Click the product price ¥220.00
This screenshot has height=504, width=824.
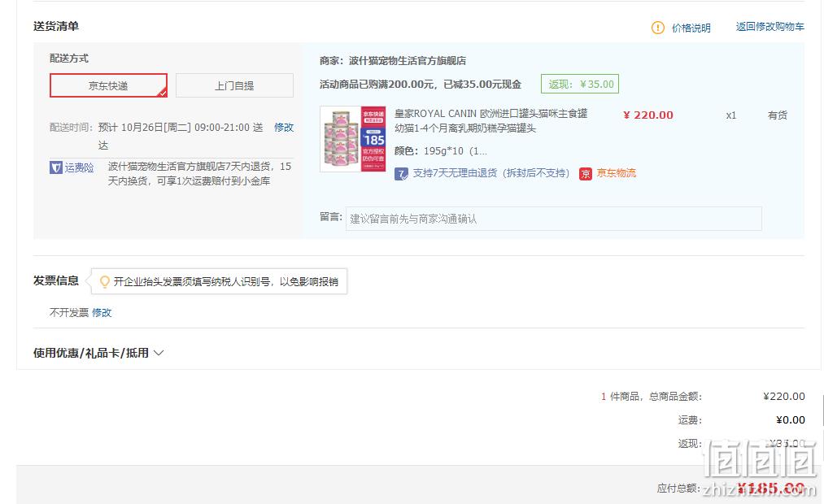(648, 115)
